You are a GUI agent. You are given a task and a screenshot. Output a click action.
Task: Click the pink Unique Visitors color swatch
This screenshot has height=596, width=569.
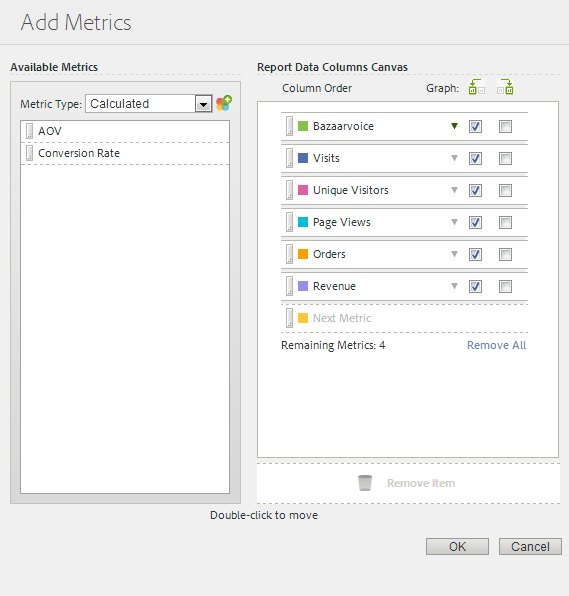coord(303,190)
